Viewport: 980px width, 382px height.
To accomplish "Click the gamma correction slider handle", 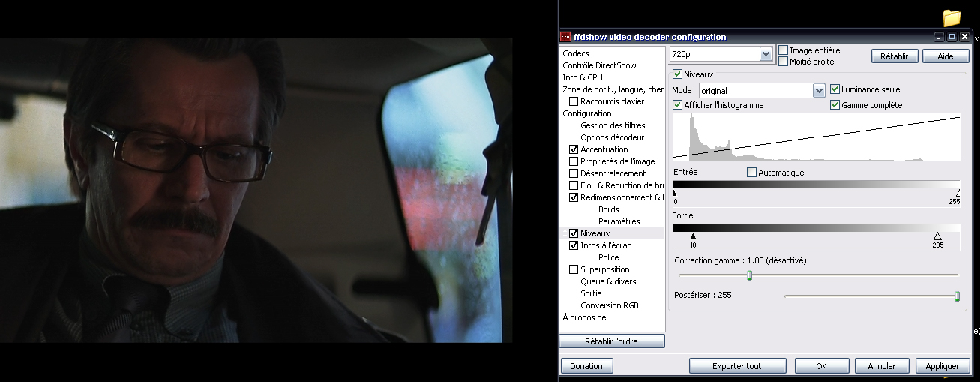I will pos(749,276).
